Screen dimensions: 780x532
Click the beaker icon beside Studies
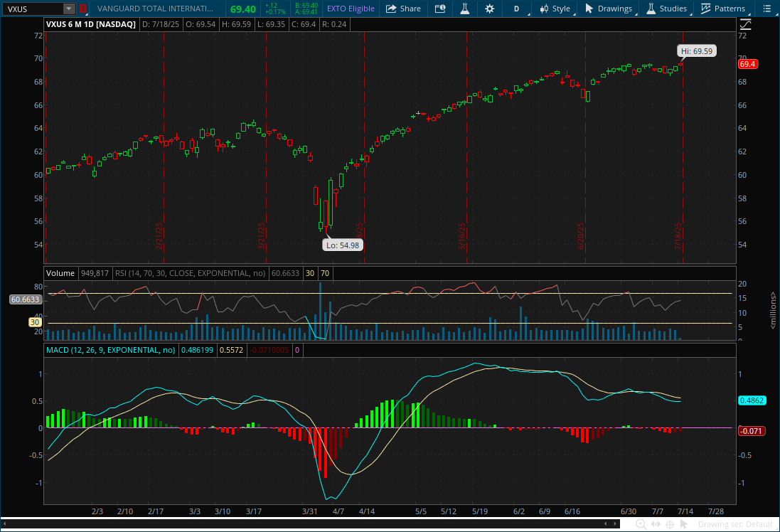pos(651,9)
